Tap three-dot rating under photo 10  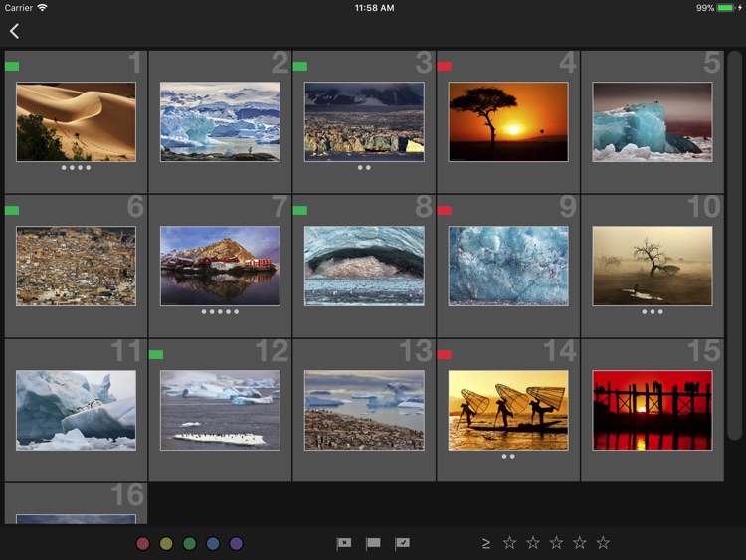653,311
